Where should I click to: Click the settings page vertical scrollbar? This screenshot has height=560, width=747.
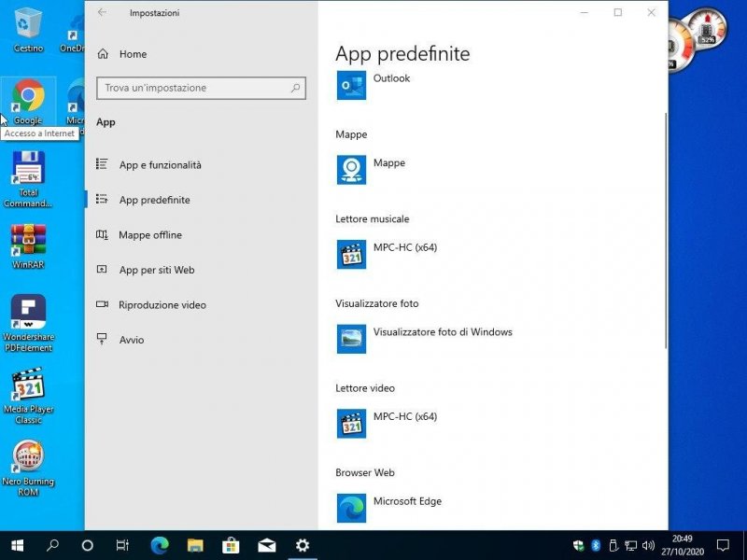click(x=665, y=229)
